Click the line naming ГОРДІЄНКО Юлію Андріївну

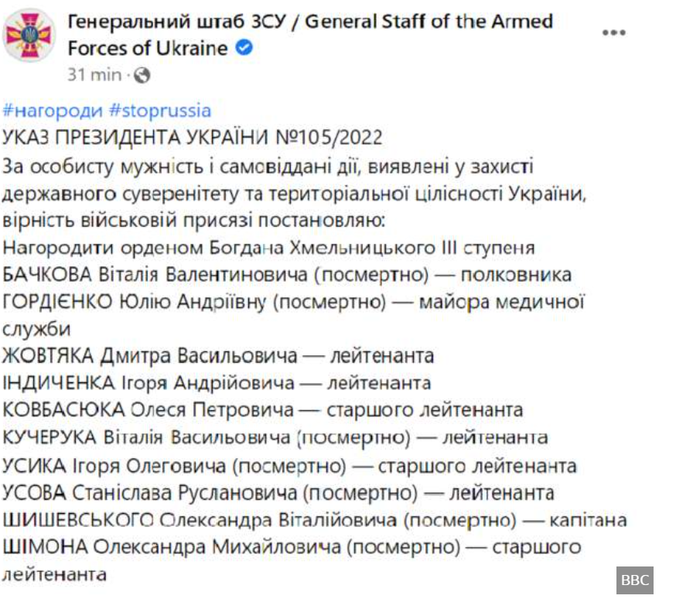pos(292,302)
